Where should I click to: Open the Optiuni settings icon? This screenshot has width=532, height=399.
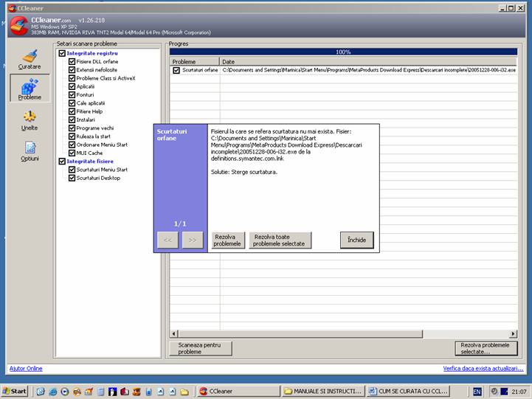[30, 150]
